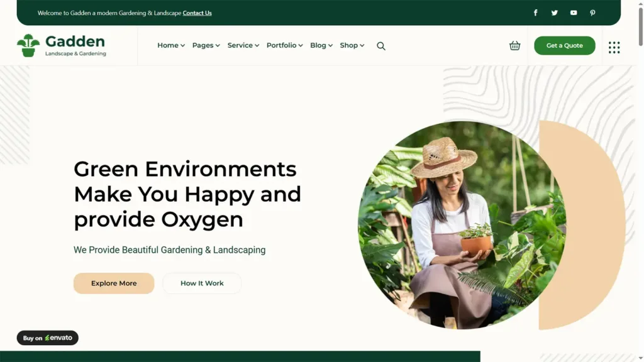Open the Facebook social icon

tap(536, 13)
